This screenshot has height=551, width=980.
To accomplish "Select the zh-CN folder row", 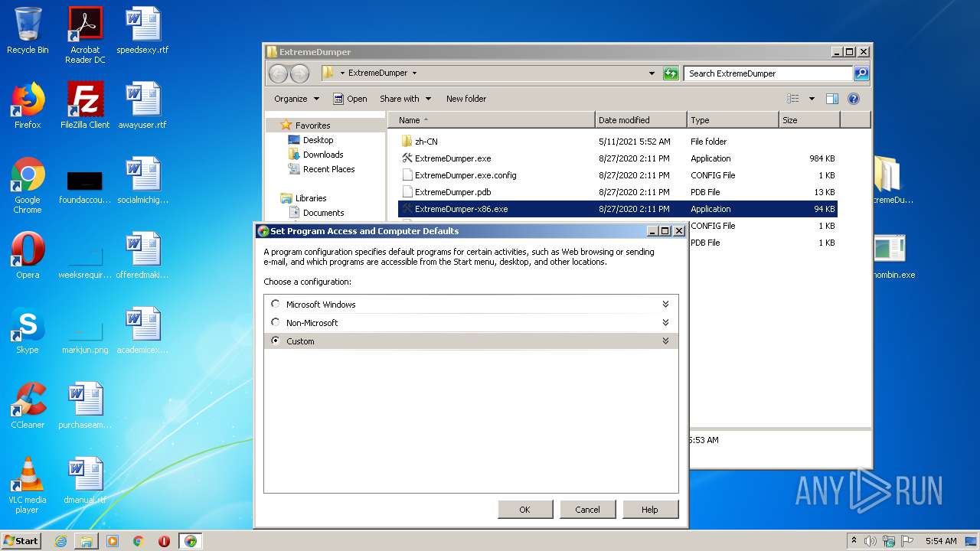I will (617, 142).
